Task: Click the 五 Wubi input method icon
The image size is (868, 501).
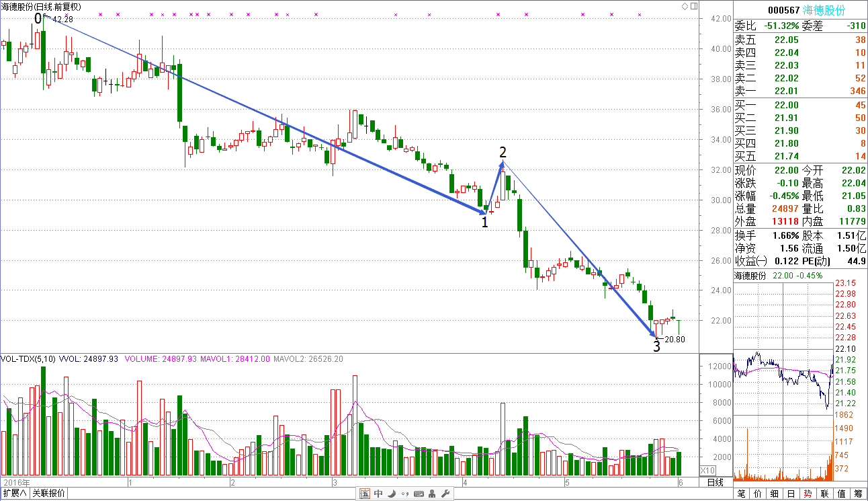Action: (x=365, y=494)
